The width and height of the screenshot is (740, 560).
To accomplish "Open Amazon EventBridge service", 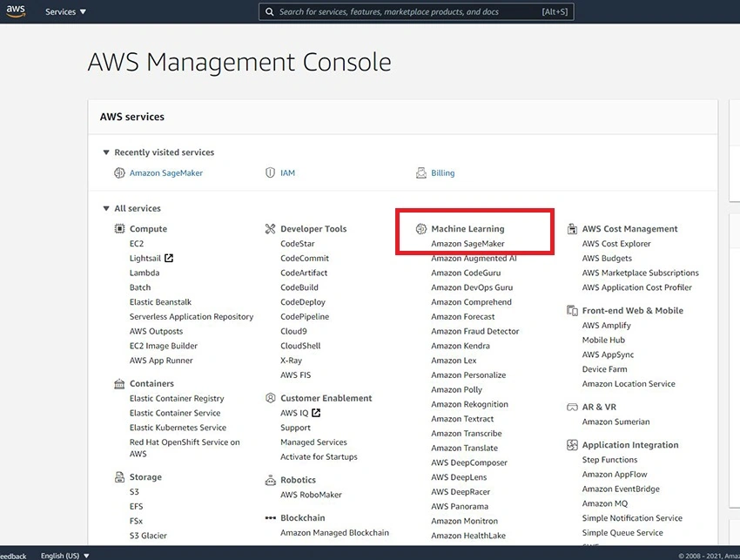I will click(x=621, y=489).
